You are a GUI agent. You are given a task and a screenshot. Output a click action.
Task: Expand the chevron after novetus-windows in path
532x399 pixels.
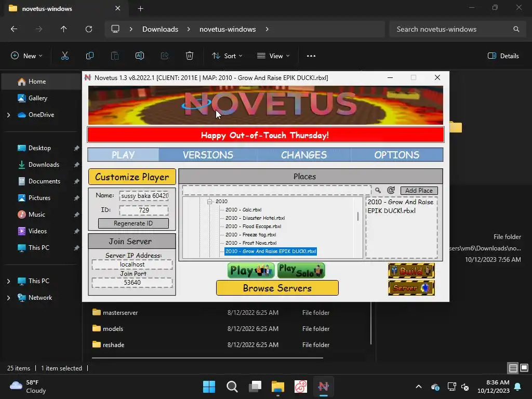pos(267,29)
